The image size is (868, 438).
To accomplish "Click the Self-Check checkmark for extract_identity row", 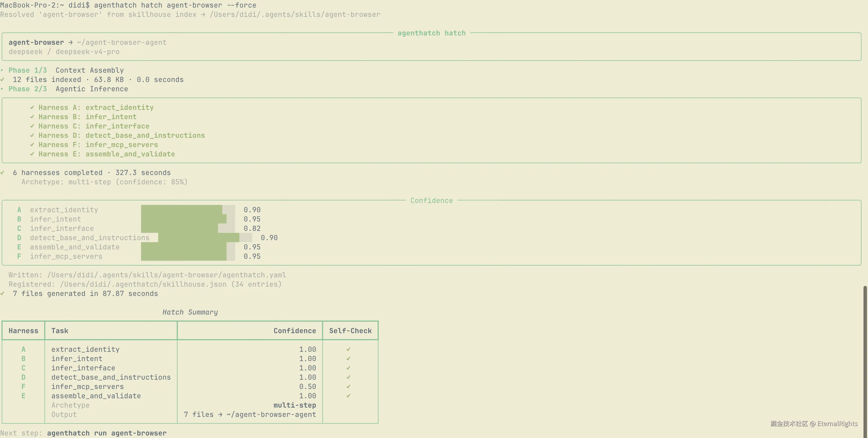I will pyautogui.click(x=349, y=349).
